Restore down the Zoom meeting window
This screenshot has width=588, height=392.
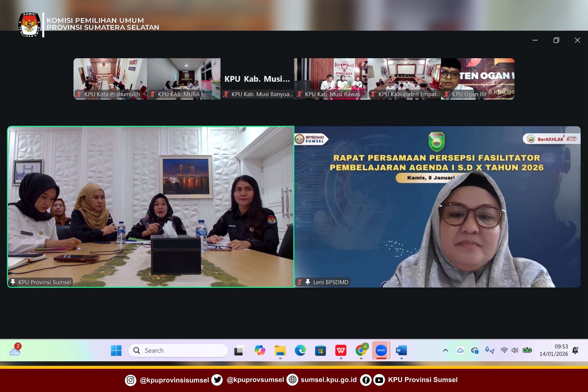tap(556, 40)
